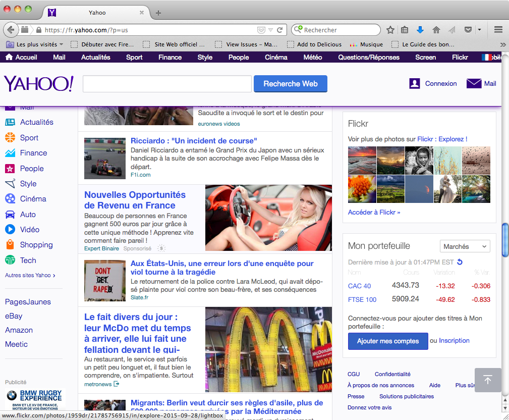509x420 pixels.
Task: Click the People star icon in sidebar
Action: (10, 168)
